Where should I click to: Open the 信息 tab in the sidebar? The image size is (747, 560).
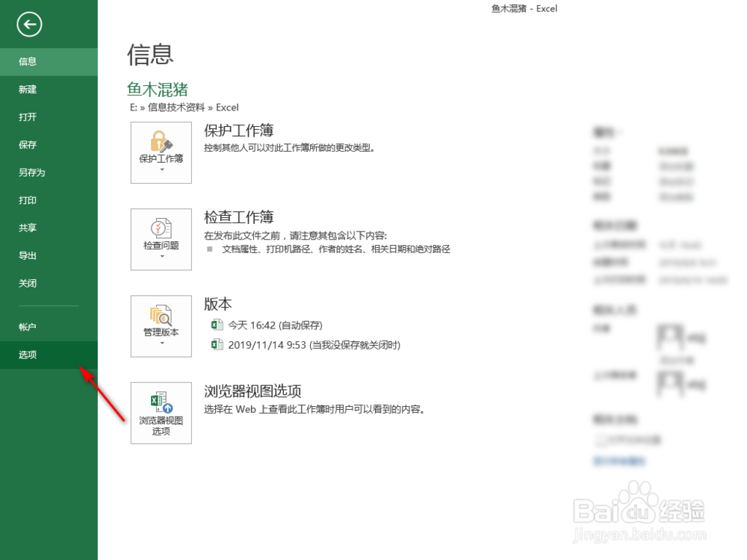point(49,61)
